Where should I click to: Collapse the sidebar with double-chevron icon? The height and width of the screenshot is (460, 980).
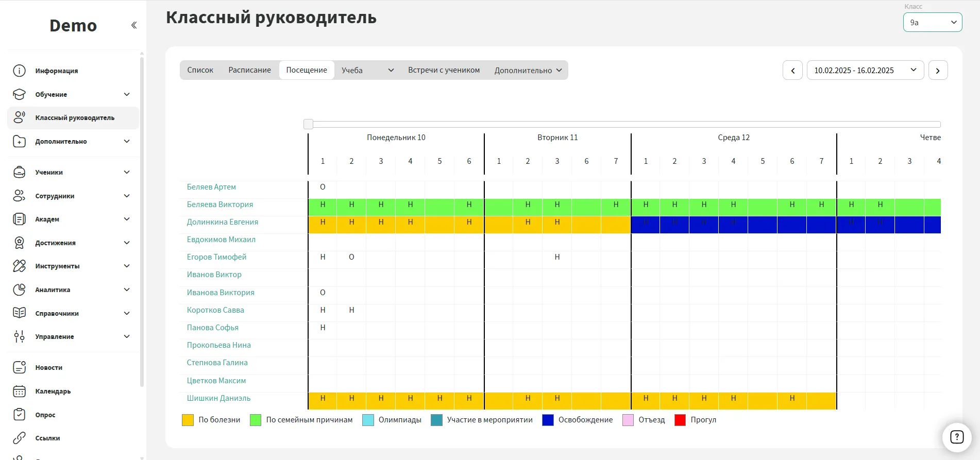click(x=134, y=25)
